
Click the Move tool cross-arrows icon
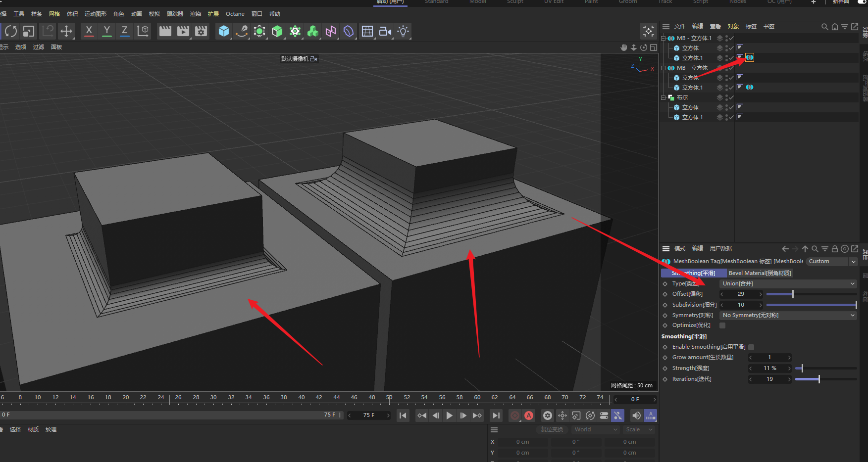coord(66,31)
